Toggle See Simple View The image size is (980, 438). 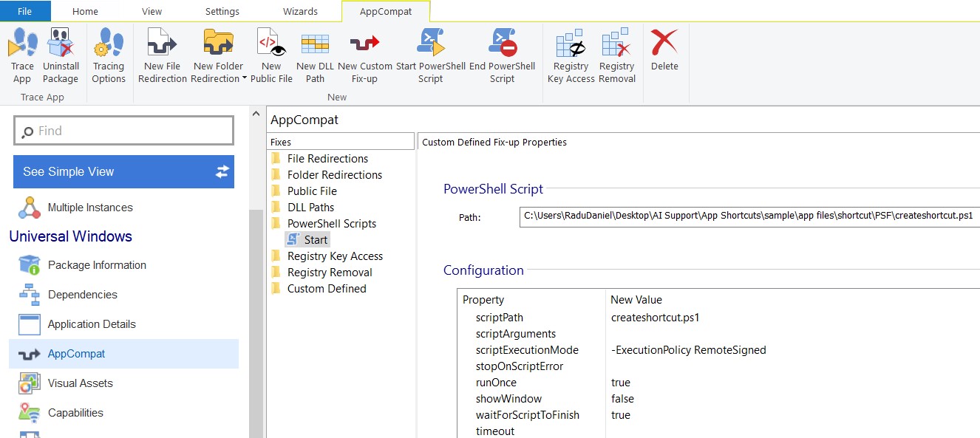coord(123,171)
